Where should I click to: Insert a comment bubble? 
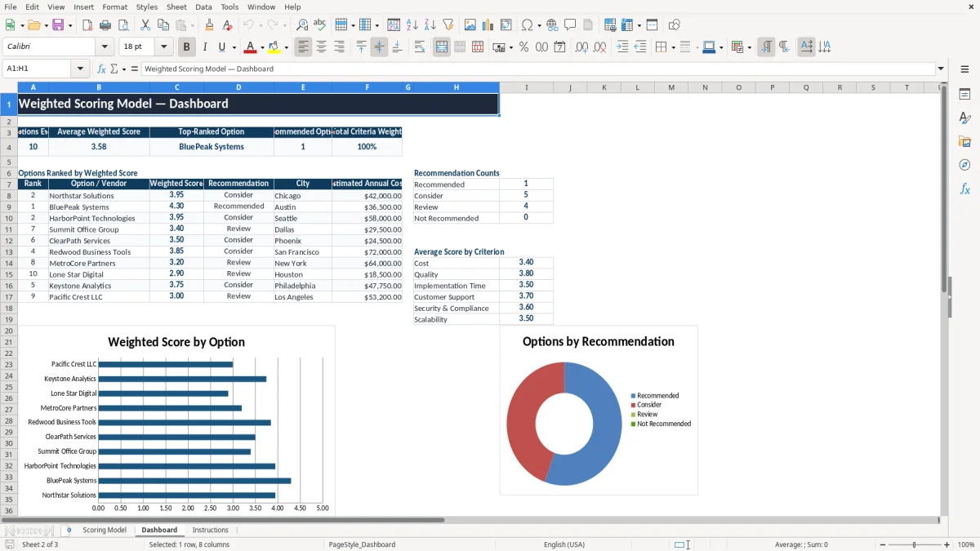(x=570, y=25)
